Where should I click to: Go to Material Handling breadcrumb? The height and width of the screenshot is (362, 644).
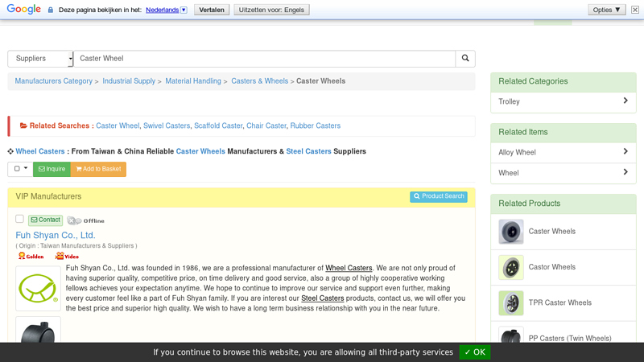point(193,81)
